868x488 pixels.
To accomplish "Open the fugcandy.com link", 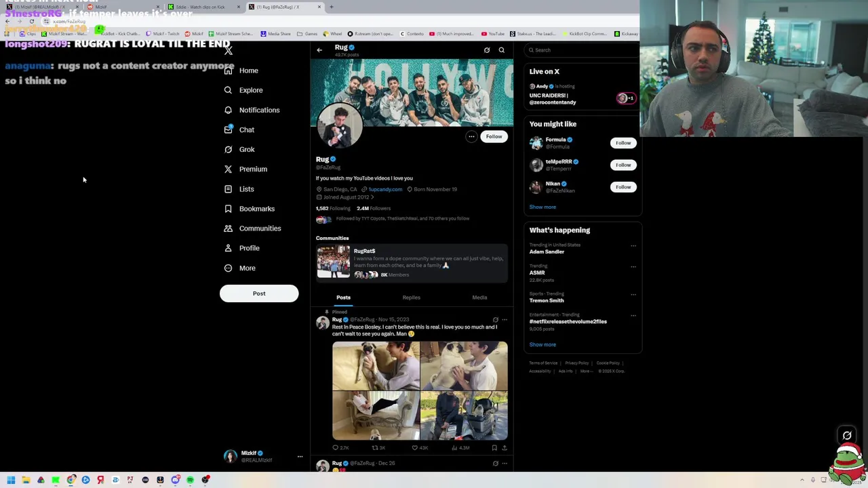I will 385,189.
